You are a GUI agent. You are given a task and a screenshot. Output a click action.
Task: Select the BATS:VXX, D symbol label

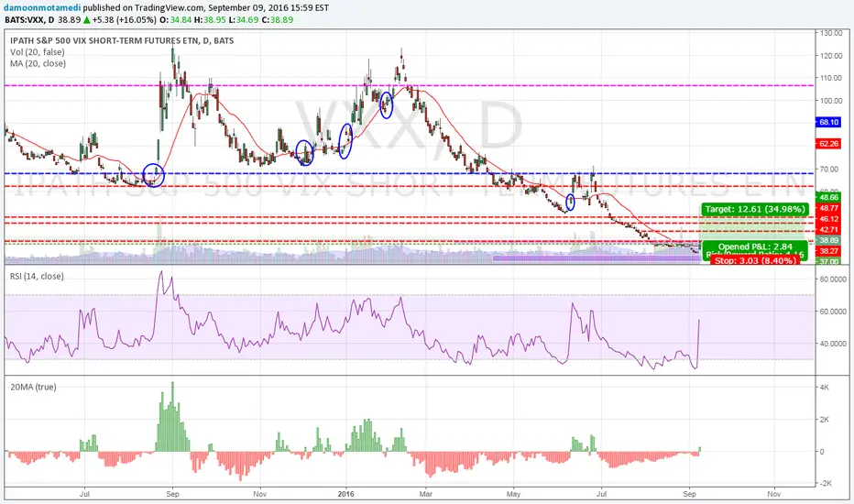(29, 19)
